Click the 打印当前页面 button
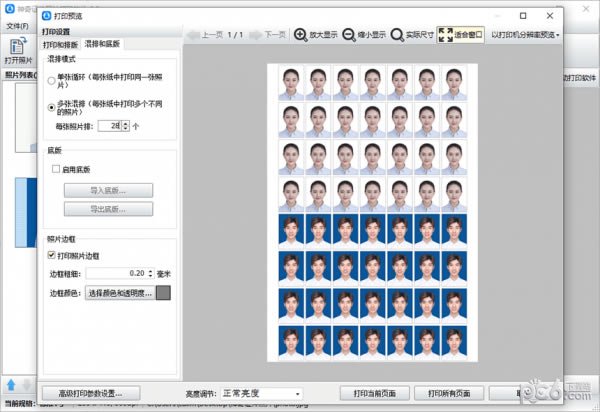The width and height of the screenshot is (600, 412). tap(375, 393)
